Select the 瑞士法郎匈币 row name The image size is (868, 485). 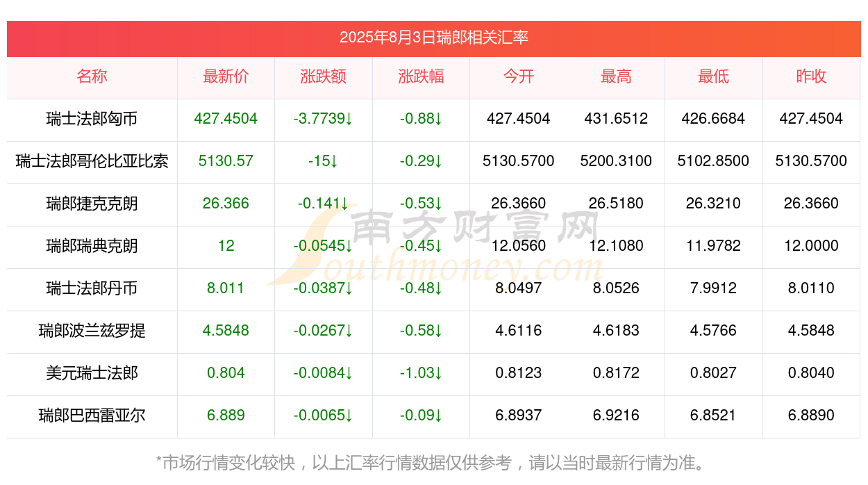click(92, 119)
